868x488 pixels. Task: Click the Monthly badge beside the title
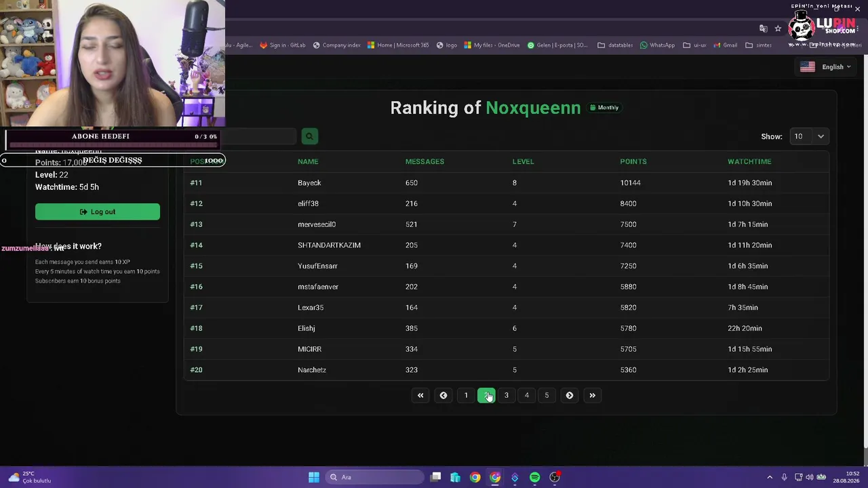[x=604, y=108]
